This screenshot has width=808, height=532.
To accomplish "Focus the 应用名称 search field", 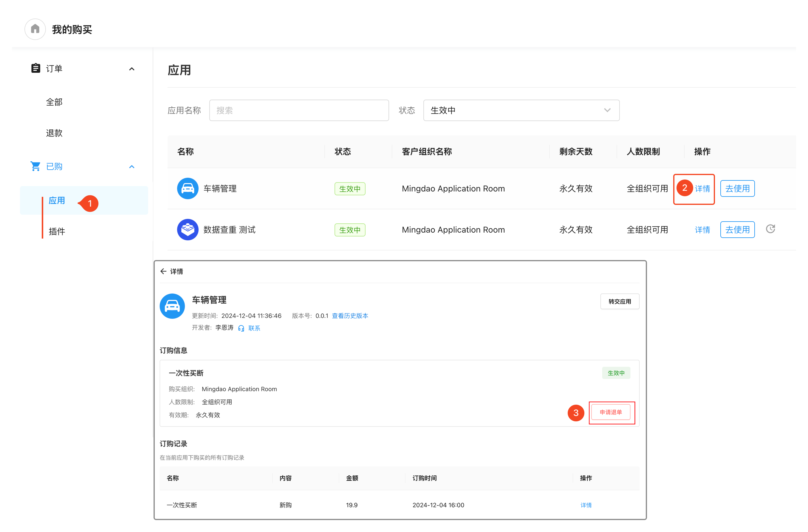I will 299,110.
